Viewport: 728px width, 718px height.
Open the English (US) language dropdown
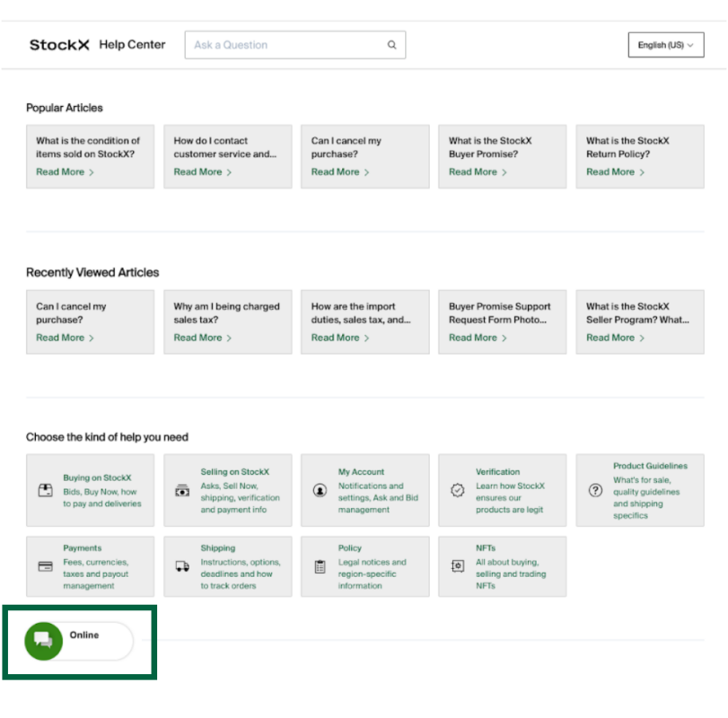pyautogui.click(x=665, y=45)
